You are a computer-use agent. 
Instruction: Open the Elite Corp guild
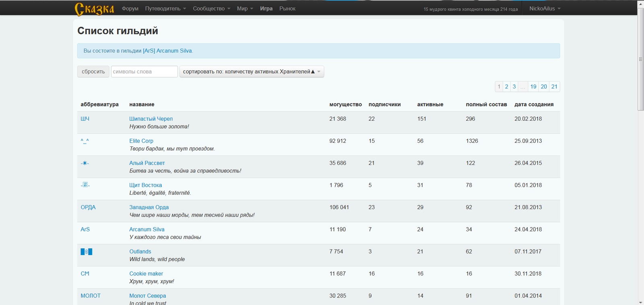(x=141, y=141)
